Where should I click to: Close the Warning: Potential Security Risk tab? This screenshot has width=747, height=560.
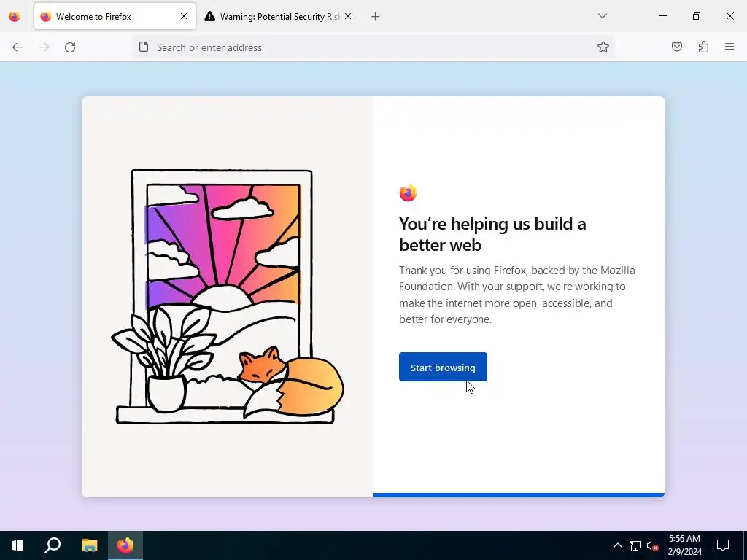348,17
